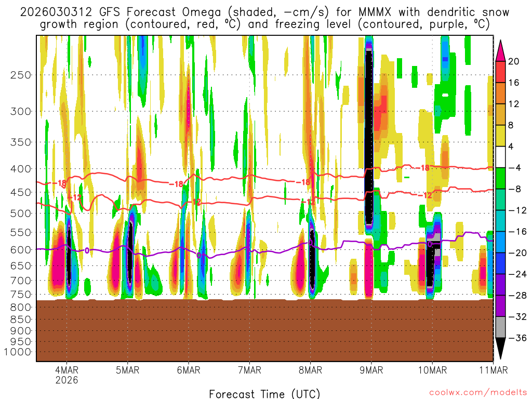532x399 pixels.
Task: Click the 7MAR tick label on time axis
Action: pos(249,370)
